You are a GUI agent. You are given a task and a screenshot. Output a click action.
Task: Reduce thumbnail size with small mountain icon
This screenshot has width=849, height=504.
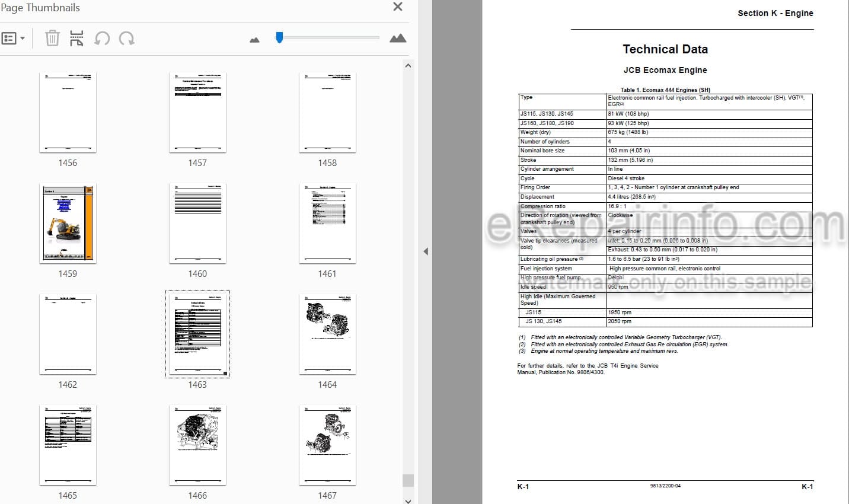[x=255, y=40]
